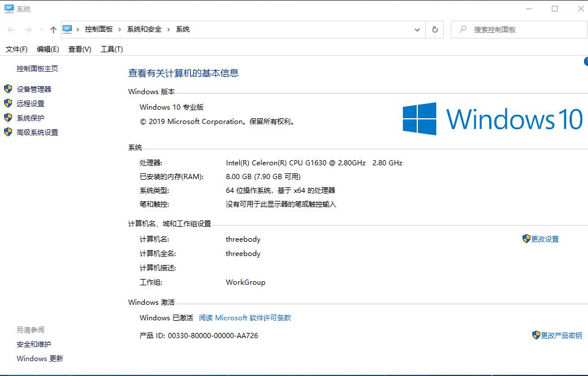This screenshot has width=588, height=376.
Task: Click the Windows 已激活 status text
Action: 166,317
